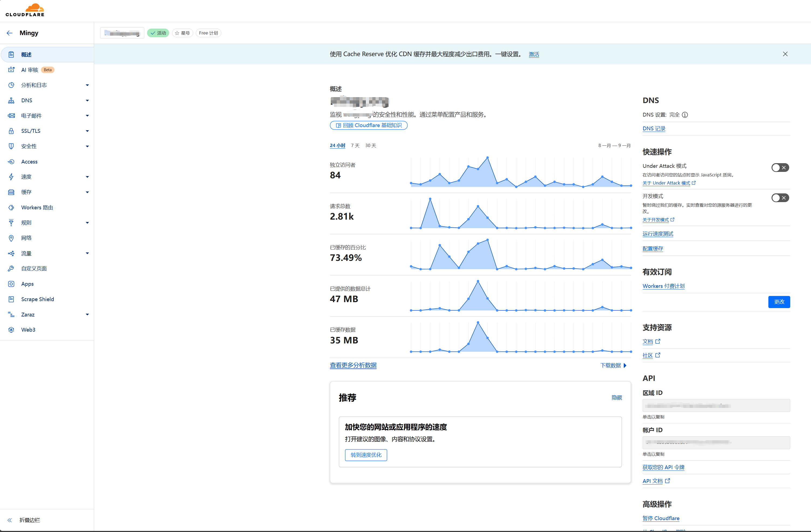The width and height of the screenshot is (811, 532).
Task: Click the 转到速度优化 button
Action: (x=366, y=455)
